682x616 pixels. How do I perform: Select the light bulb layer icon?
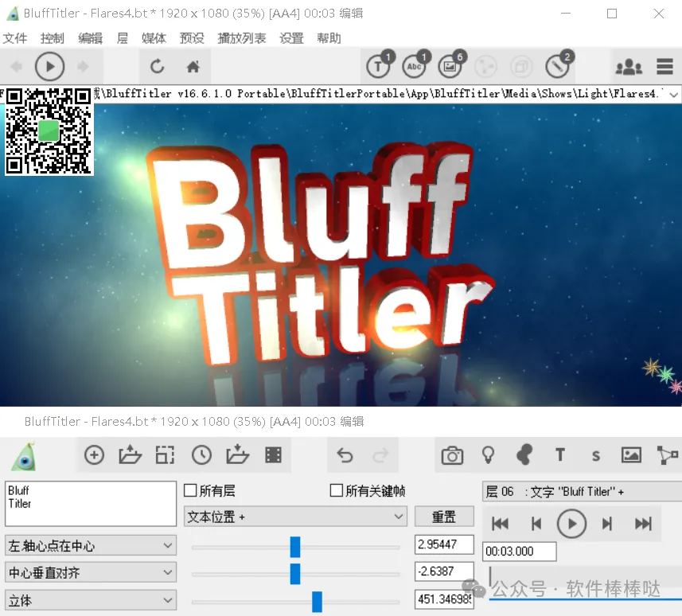coord(488,455)
